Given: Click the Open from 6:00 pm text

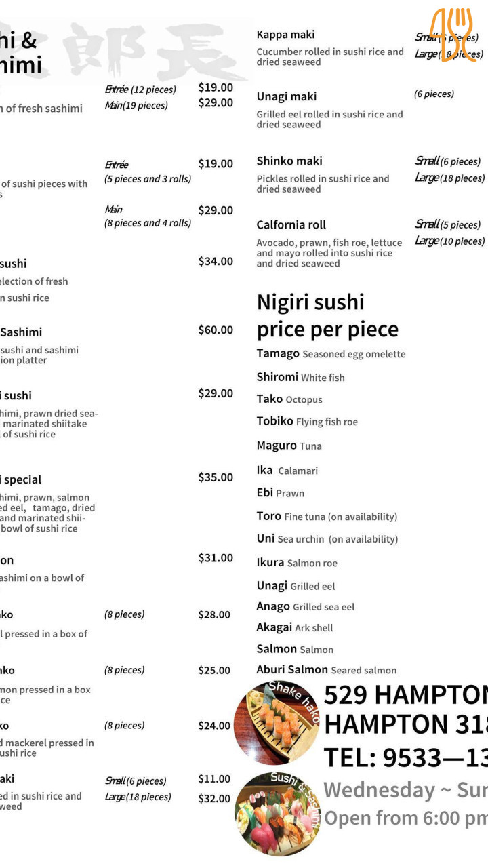Looking at the screenshot, I should coord(405,818).
